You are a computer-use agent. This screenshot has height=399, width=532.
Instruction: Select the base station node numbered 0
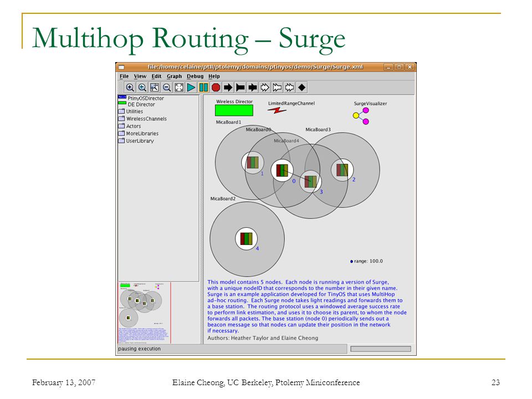(x=282, y=170)
